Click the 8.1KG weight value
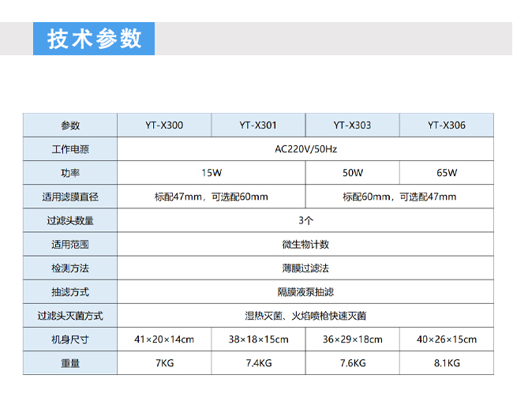Image resolution: width=513 pixels, height=420 pixels. click(447, 363)
